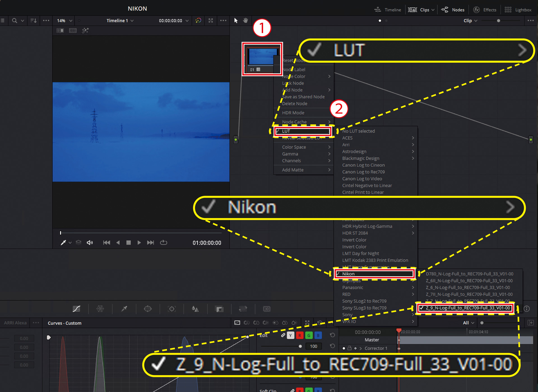Open the All dropdown above the keyframe timeline

[x=468, y=323]
